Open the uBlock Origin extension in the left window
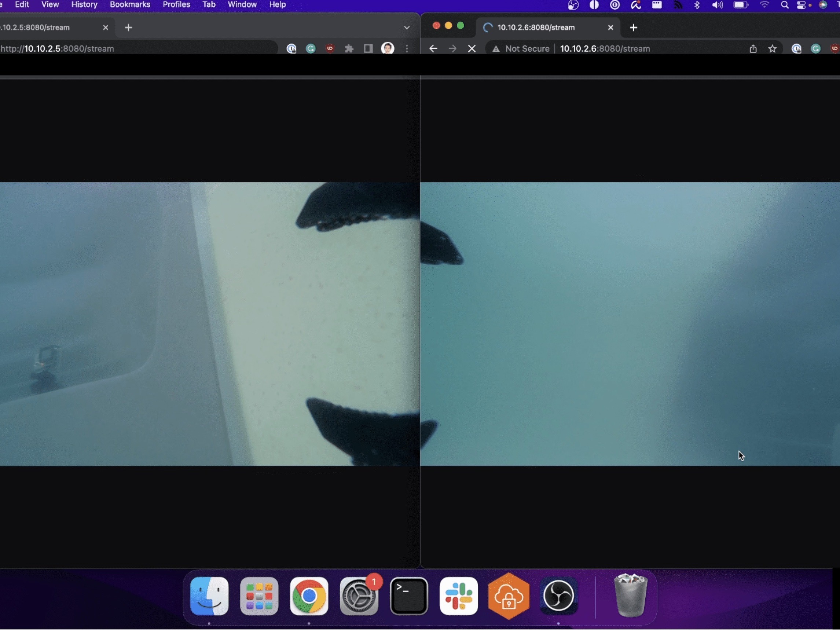840x630 pixels. tap(330, 49)
